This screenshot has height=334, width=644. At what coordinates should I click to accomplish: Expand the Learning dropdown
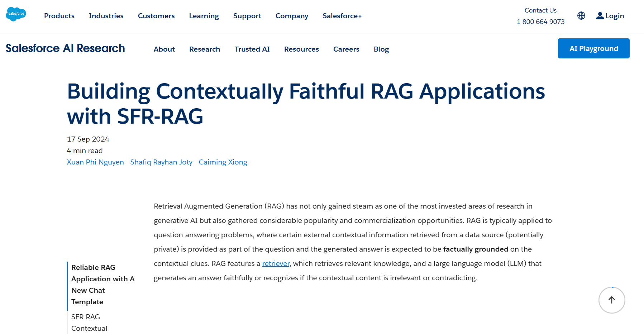click(204, 16)
